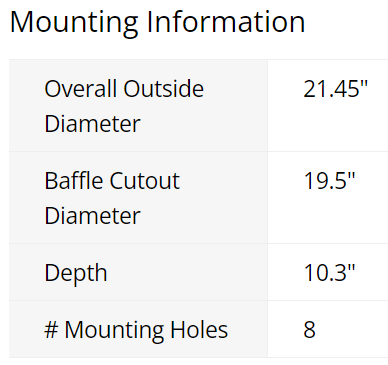
Task: Click the word Cutout in second row
Action: coord(145,181)
